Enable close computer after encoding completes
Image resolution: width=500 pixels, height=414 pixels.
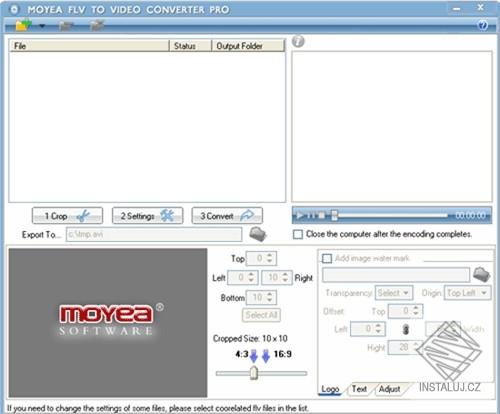point(297,234)
